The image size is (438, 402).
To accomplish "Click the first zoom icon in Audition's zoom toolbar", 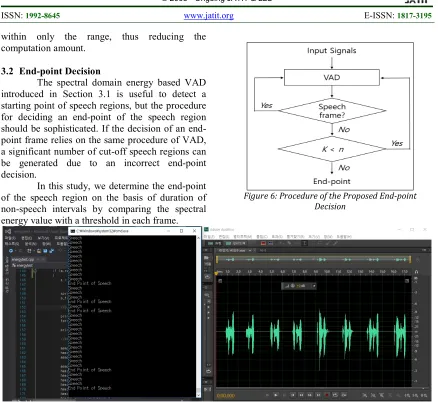I will (x=364, y=395).
